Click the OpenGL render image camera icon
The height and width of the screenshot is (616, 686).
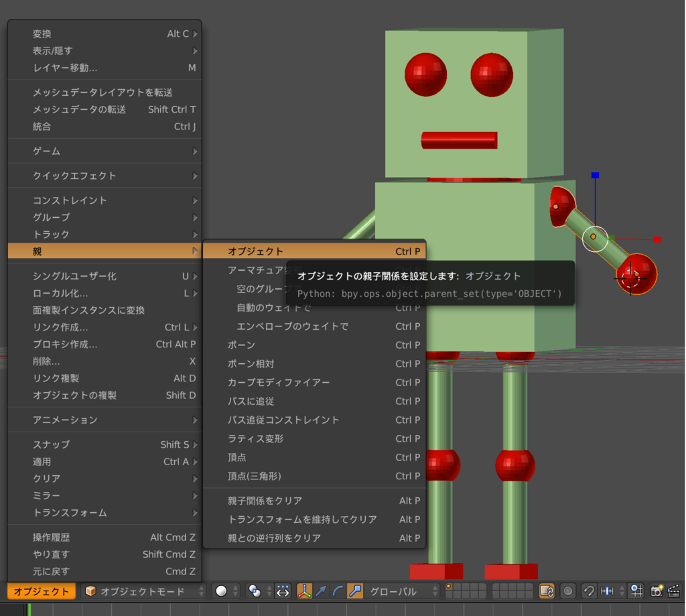tap(657, 591)
